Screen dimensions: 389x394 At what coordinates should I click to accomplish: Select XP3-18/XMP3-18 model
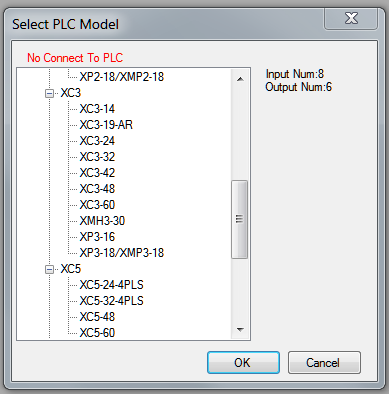[122, 253]
